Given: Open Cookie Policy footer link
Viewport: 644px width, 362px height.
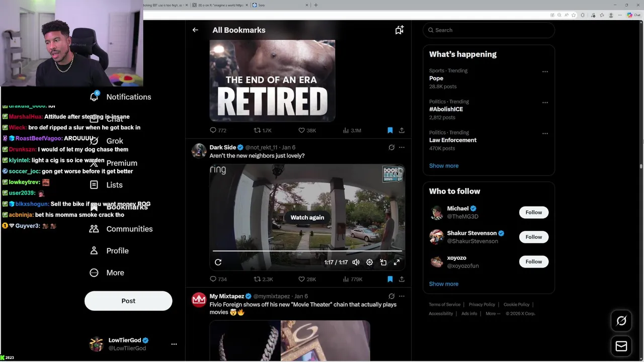Looking at the screenshot, I should [517, 304].
